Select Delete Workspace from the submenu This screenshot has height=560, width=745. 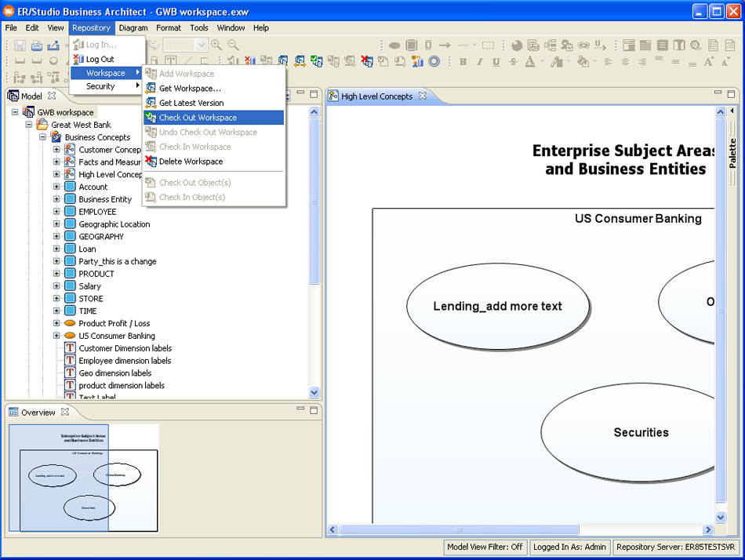tap(214, 161)
